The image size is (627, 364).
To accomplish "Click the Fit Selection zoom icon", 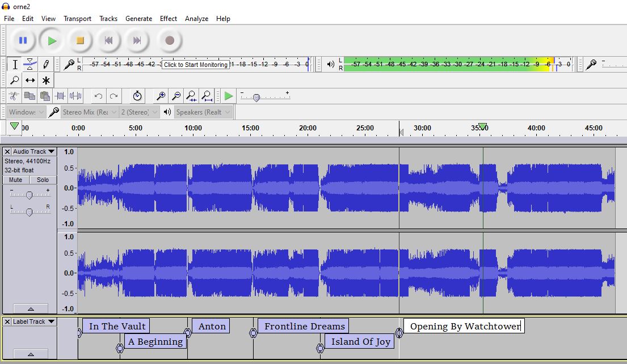I will tap(192, 96).
